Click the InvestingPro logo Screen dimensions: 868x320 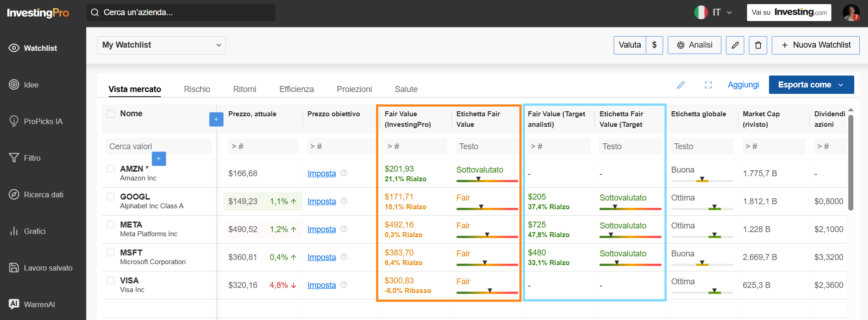click(38, 13)
